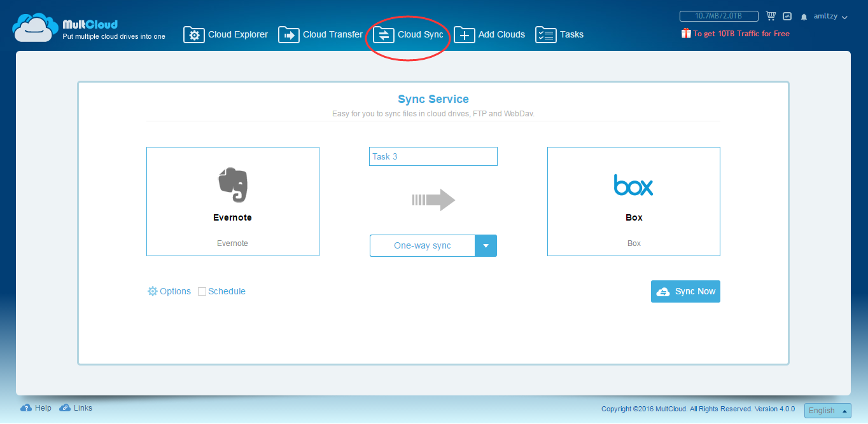The image size is (868, 424).
Task: Click the copyright notice text
Action: 698,409
